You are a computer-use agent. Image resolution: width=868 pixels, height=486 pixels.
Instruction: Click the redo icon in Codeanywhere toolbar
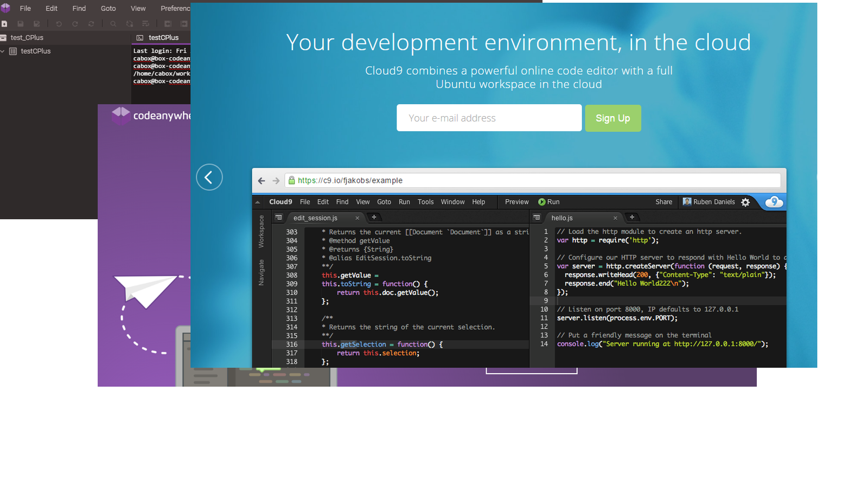point(75,24)
